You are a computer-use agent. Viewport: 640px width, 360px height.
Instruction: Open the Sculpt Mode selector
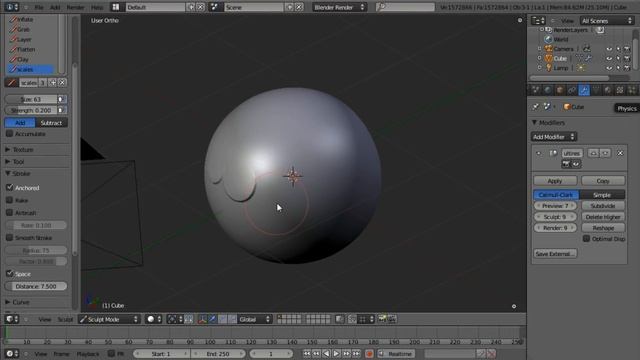pyautogui.click(x=109, y=319)
